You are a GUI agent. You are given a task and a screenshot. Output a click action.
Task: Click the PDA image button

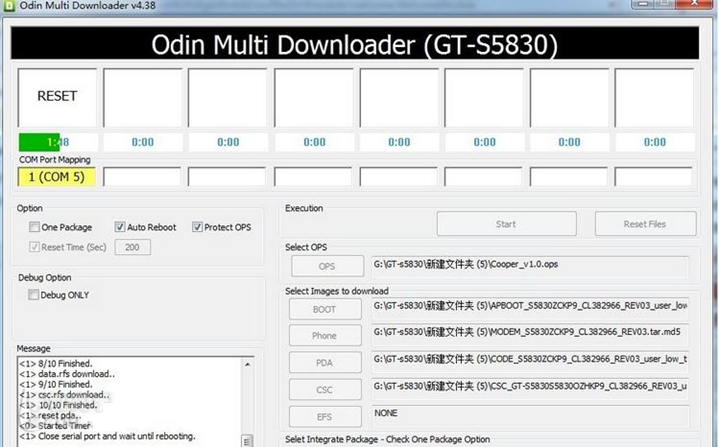click(x=325, y=363)
